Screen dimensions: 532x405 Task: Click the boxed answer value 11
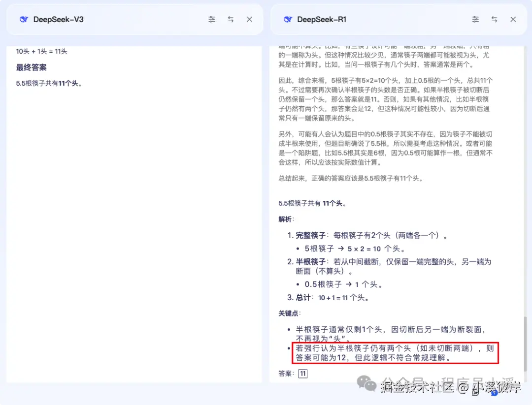point(303,373)
